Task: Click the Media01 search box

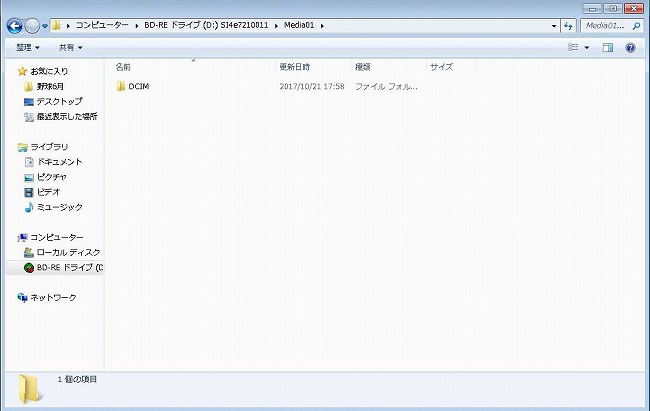Action: pyautogui.click(x=605, y=25)
